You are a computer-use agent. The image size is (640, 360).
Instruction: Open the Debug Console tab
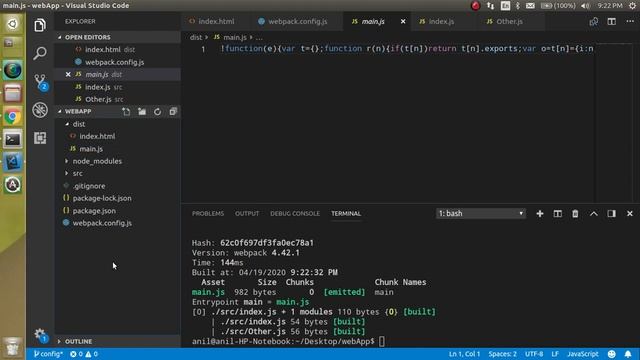click(295, 213)
